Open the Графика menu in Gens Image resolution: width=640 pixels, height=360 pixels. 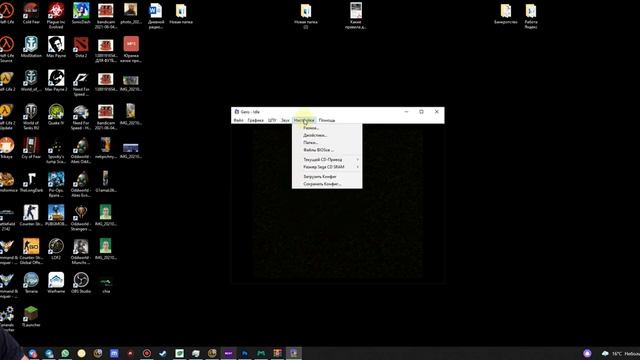(x=256, y=120)
